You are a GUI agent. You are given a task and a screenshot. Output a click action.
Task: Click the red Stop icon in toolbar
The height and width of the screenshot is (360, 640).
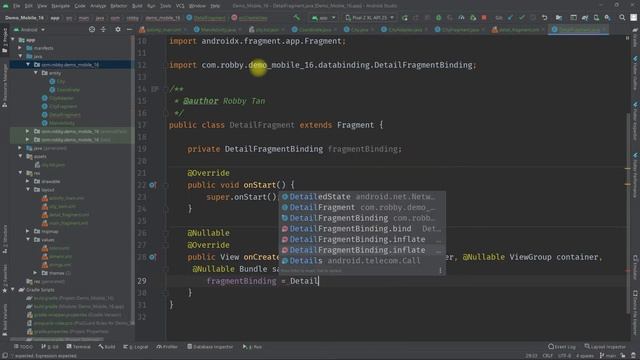(x=484, y=18)
